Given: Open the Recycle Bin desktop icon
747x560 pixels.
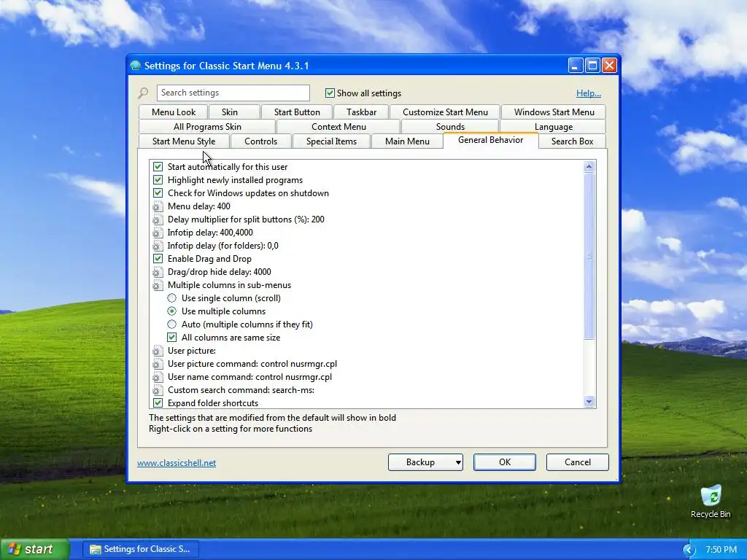Looking at the screenshot, I should pos(711,502).
